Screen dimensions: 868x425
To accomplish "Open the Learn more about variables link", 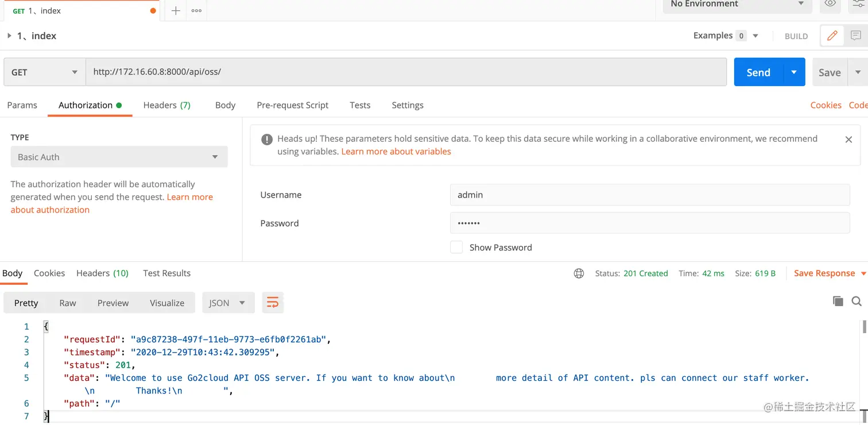I will [396, 152].
